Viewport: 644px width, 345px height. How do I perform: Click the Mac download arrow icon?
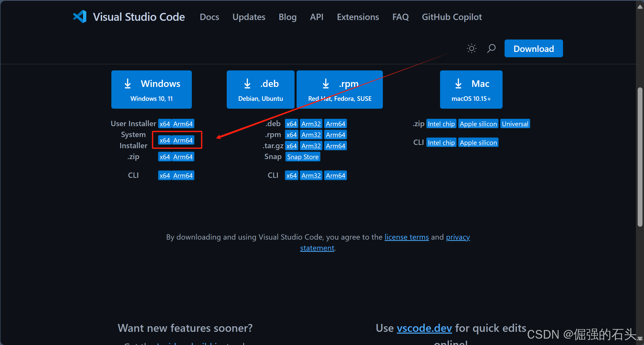458,84
